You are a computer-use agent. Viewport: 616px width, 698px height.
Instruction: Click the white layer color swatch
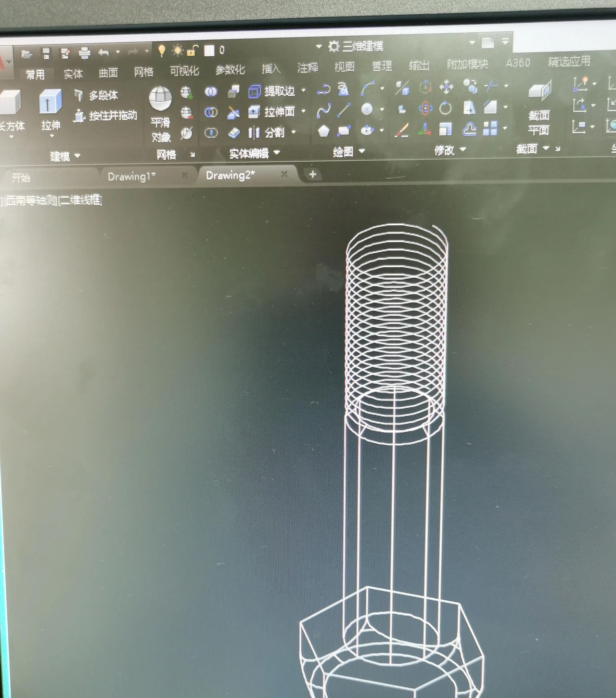pos(209,51)
